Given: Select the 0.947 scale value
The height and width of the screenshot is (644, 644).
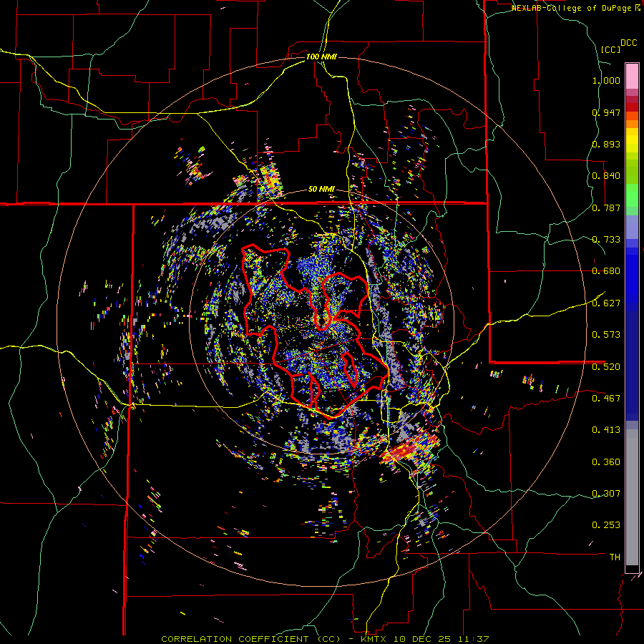Looking at the screenshot, I should point(606,112).
